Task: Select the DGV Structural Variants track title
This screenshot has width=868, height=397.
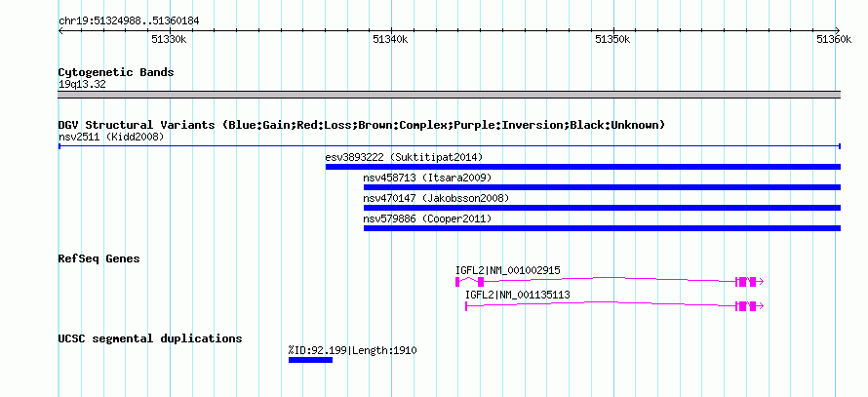Action: pyautogui.click(x=362, y=125)
